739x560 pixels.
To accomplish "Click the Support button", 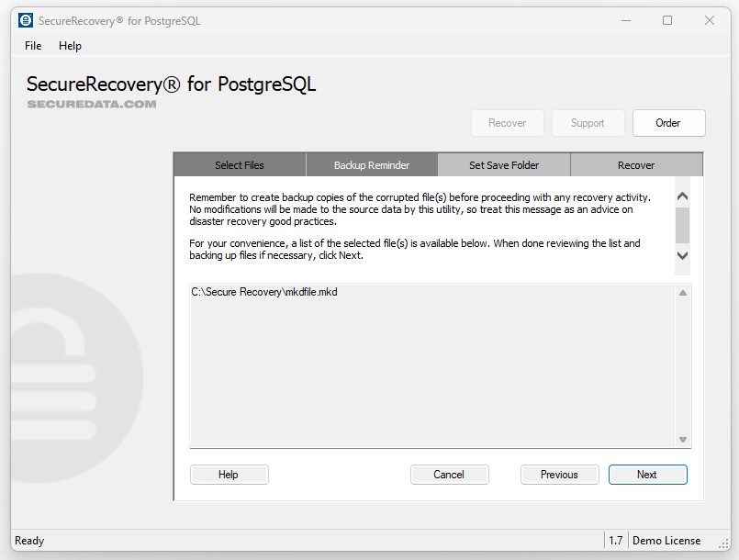I will [588, 123].
